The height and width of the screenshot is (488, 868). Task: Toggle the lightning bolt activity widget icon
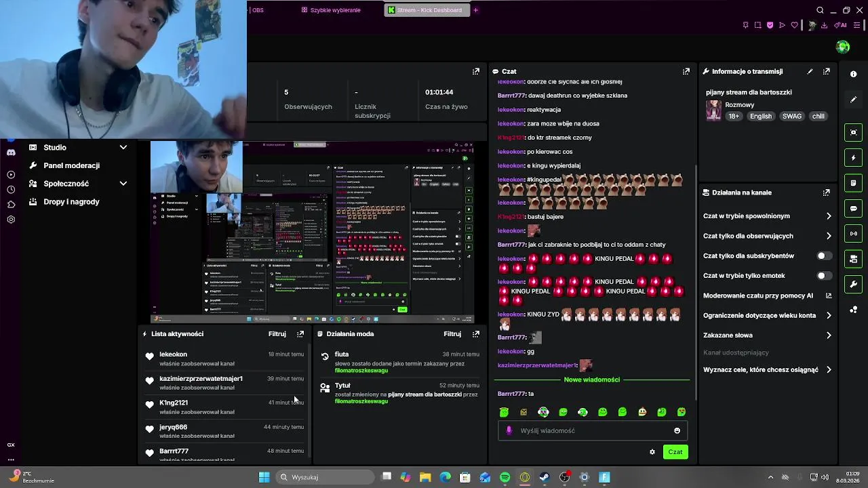[853, 158]
